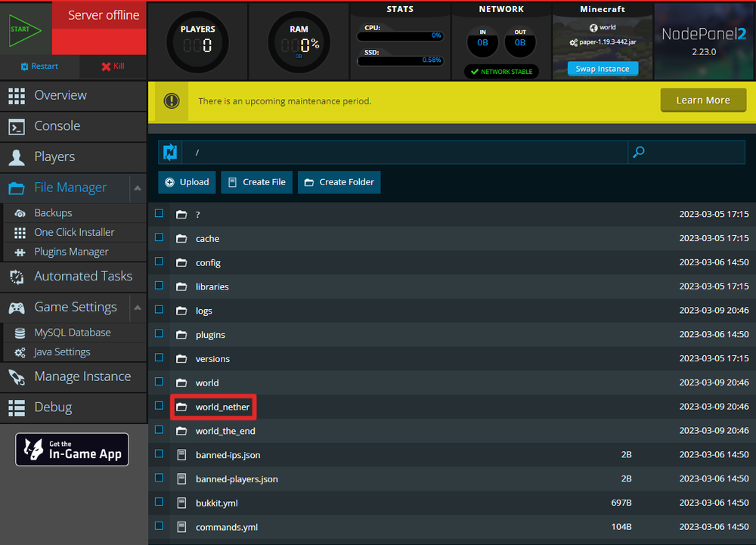Tick the checkbox next to cache folder
This screenshot has height=545, width=756.
coord(159,237)
